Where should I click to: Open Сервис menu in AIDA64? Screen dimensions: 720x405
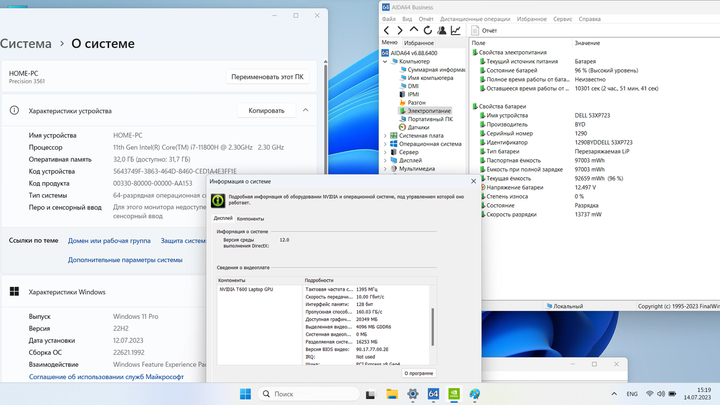click(562, 19)
